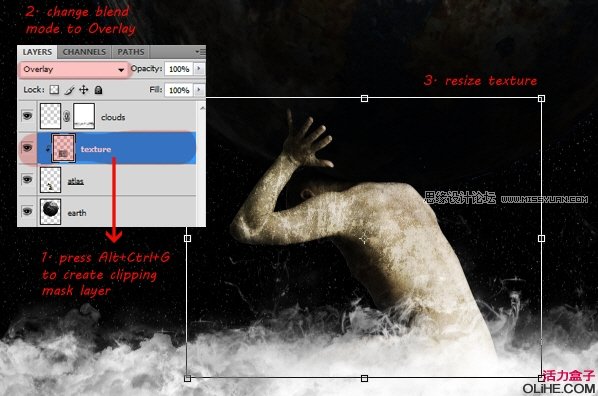Click the bottom-left transform handle
Screen dimensions: 598x396
187,378
